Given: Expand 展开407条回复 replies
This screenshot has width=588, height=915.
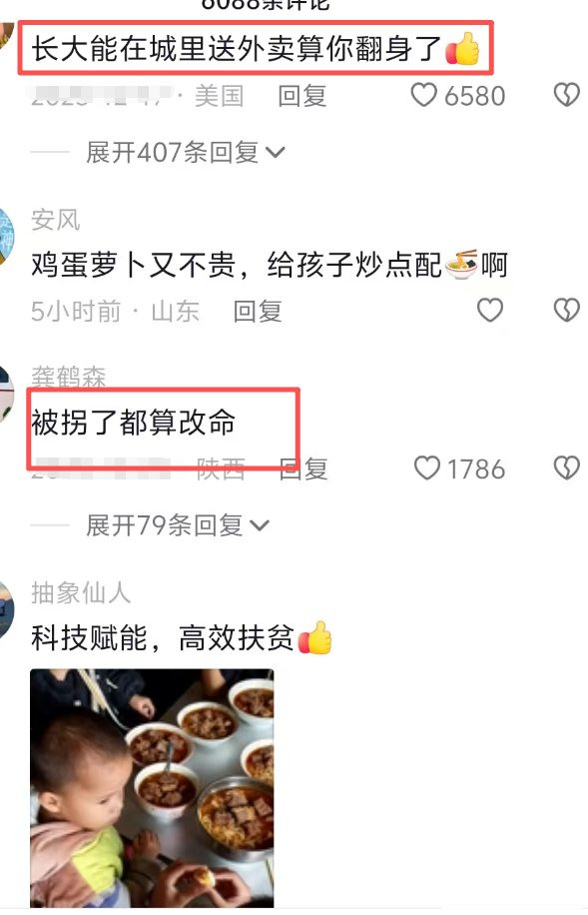Looking at the screenshot, I should tap(185, 152).
